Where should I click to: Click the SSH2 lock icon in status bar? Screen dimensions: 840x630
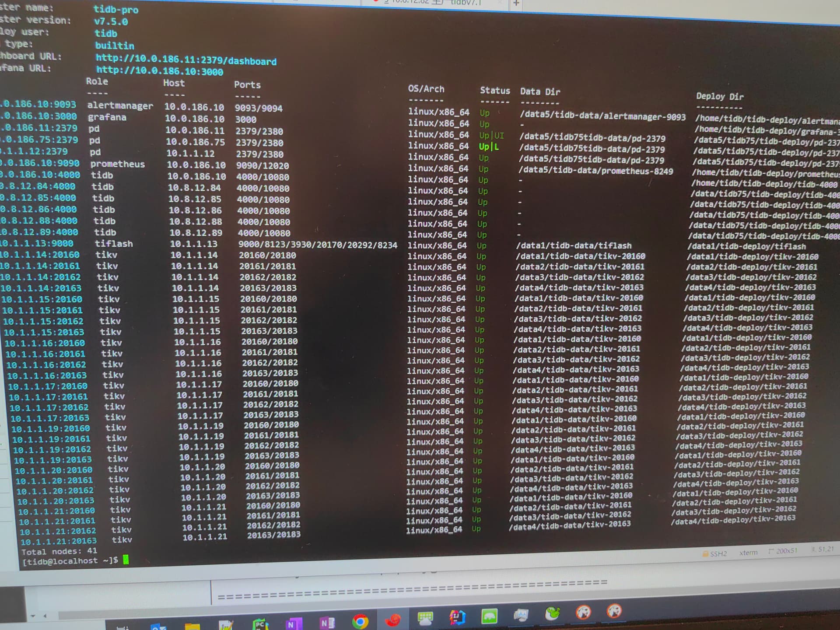[x=705, y=554]
